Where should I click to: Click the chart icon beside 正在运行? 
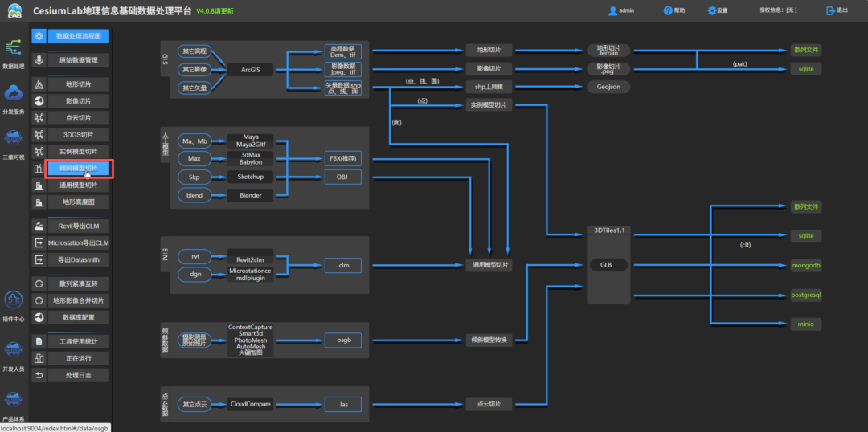pos(39,358)
